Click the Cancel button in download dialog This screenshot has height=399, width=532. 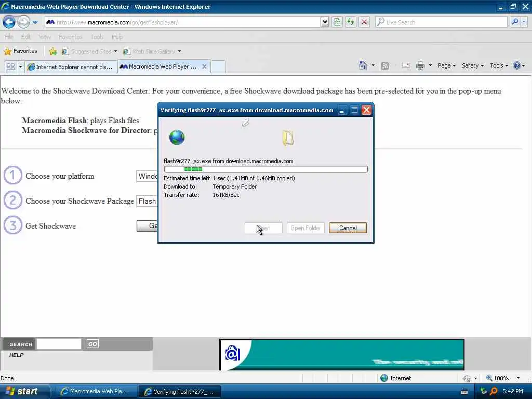tap(348, 228)
